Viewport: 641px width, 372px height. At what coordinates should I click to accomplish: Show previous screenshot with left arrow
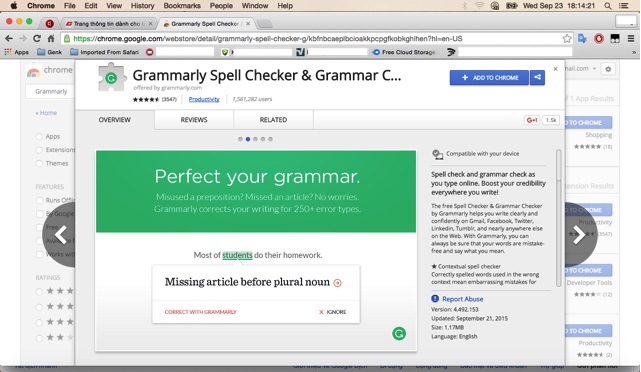(x=61, y=235)
